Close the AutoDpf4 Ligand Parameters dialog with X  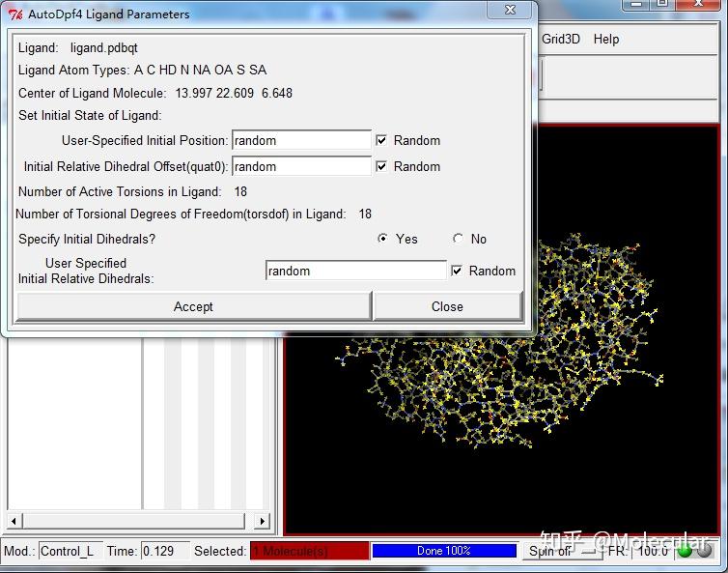(510, 10)
